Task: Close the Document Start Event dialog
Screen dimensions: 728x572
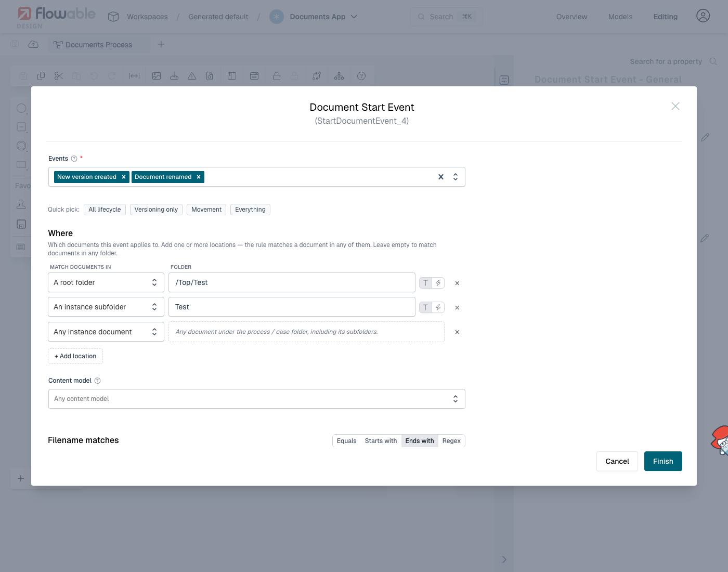Action: (x=675, y=106)
